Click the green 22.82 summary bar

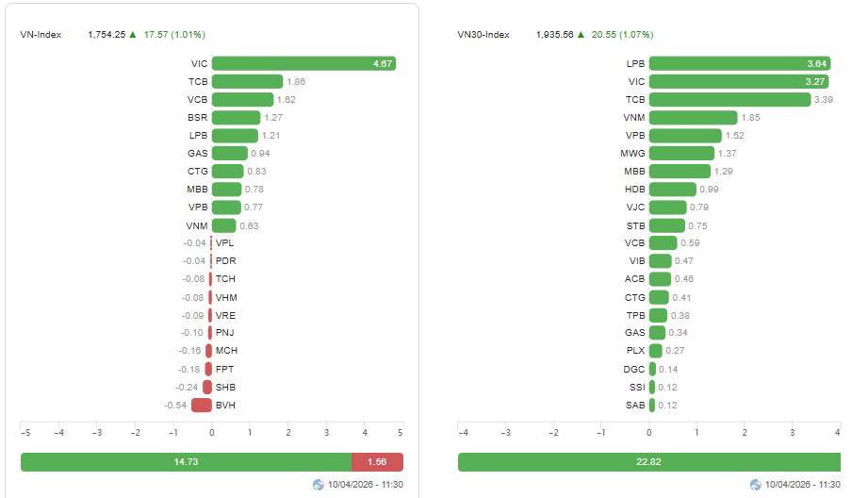click(x=649, y=462)
